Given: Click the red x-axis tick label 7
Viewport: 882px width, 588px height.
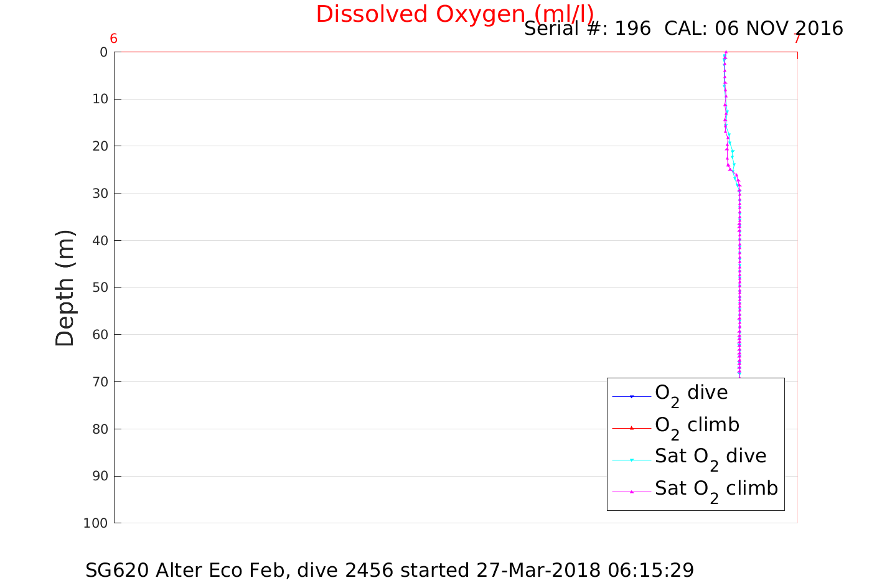Looking at the screenshot, I should (797, 39).
